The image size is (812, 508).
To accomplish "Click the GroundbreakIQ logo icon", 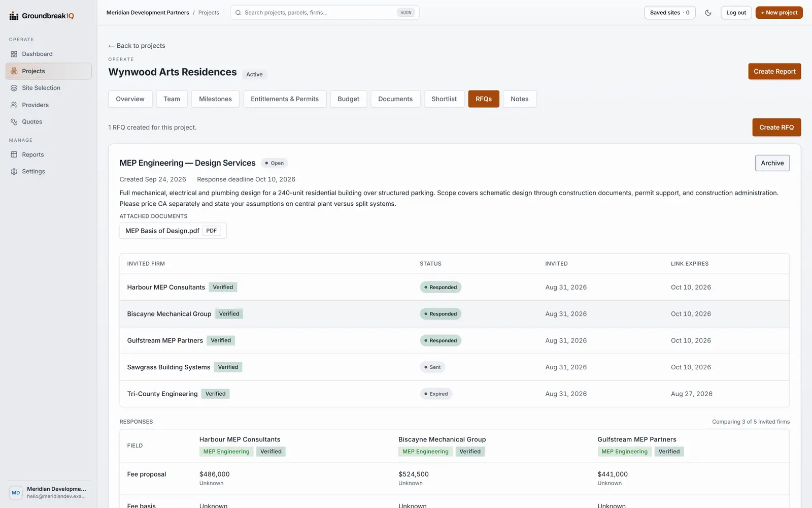I will click(x=14, y=16).
